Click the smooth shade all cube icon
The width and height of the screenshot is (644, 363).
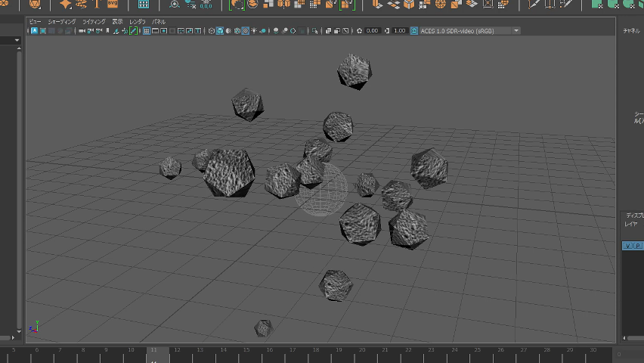[x=220, y=31]
